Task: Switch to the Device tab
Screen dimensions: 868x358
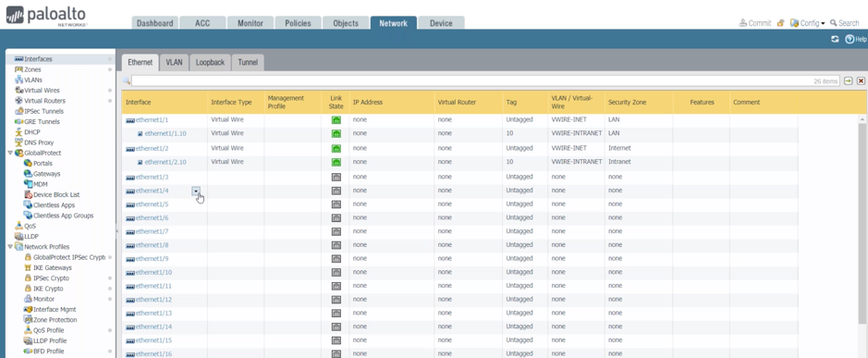Action: (x=441, y=23)
